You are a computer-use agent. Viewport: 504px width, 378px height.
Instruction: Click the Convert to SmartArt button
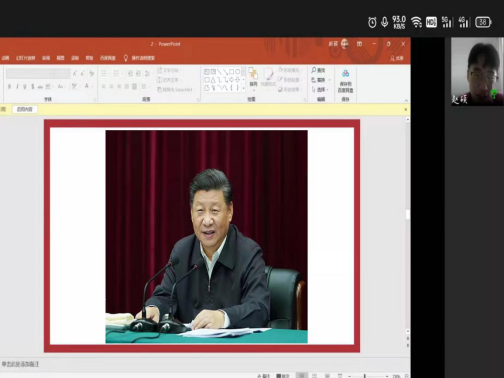point(175,89)
